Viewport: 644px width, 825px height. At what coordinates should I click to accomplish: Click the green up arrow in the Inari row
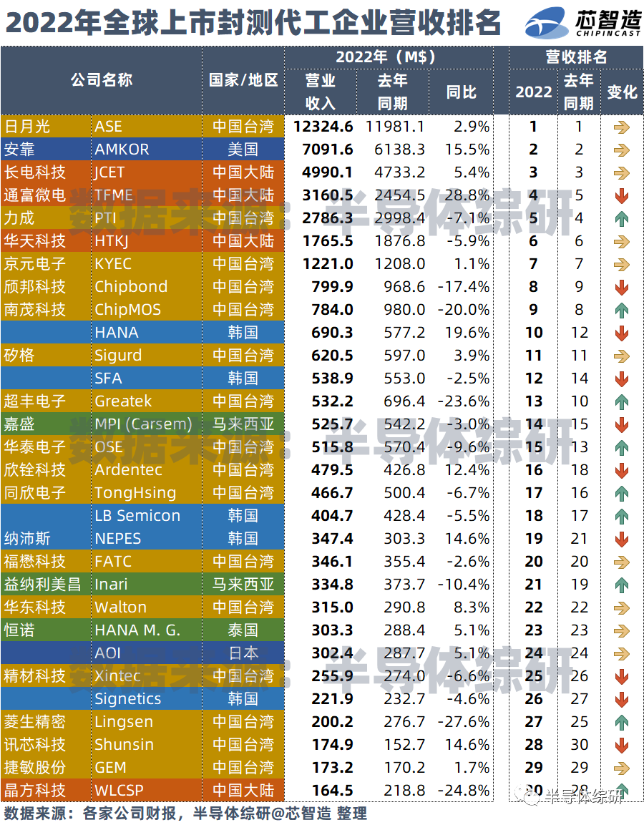pos(621,585)
